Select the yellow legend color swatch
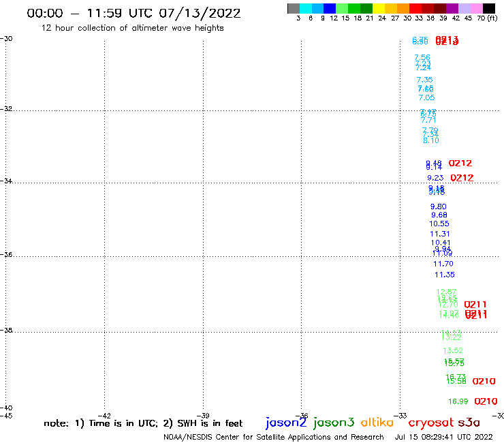The image size is (504, 443). coord(379,8)
